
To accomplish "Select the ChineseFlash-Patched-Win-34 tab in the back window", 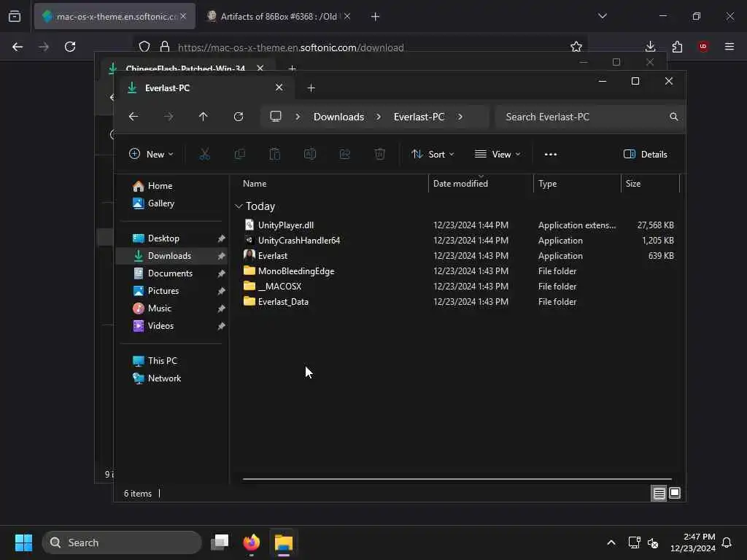I will tap(186, 68).
